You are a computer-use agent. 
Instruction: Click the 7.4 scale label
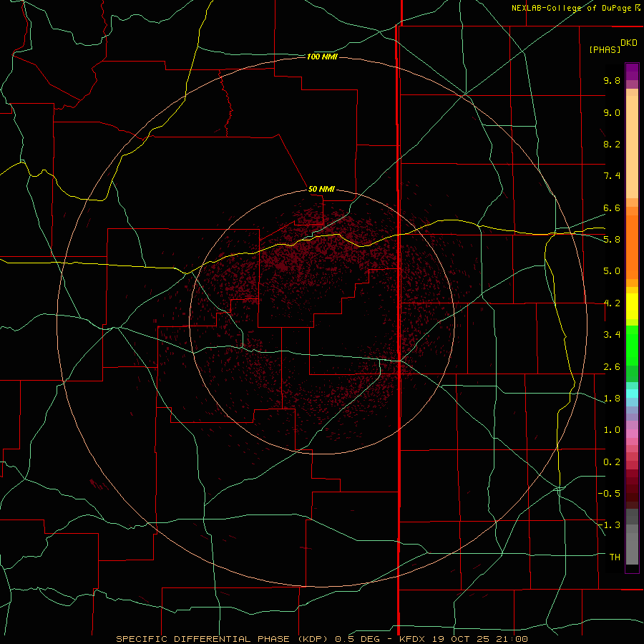pos(612,176)
